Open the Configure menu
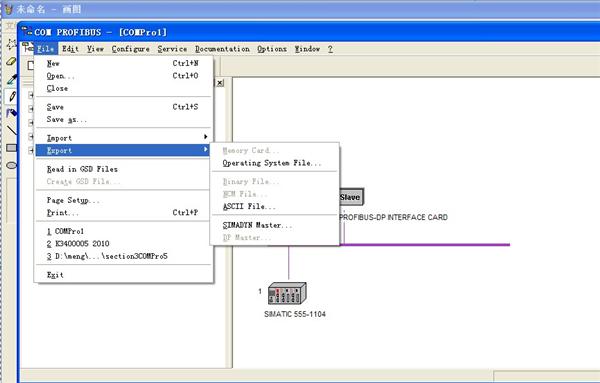Image resolution: width=600 pixels, height=383 pixels. tap(130, 49)
